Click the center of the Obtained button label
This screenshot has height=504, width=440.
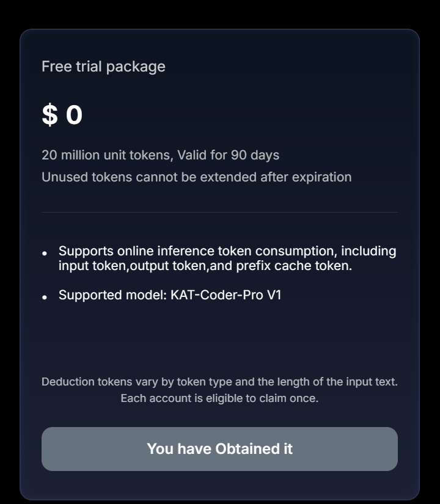click(x=220, y=449)
